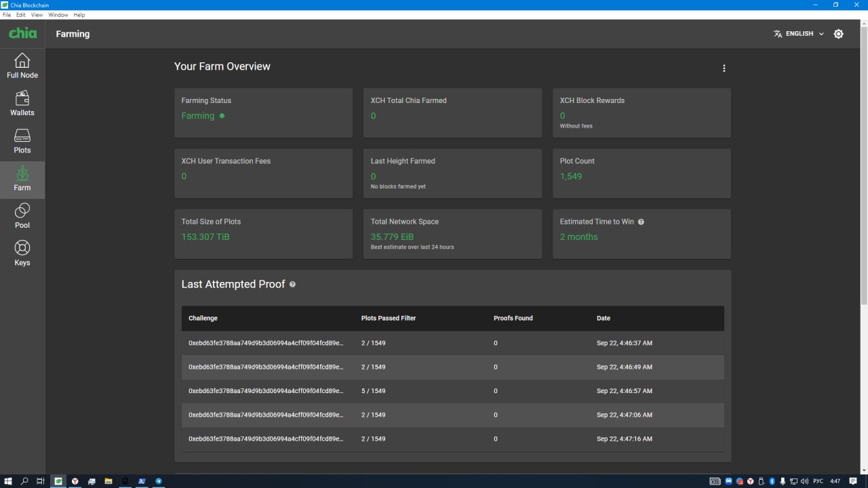The image size is (868, 488).
Task: Open the Plots section
Action: pos(22,141)
